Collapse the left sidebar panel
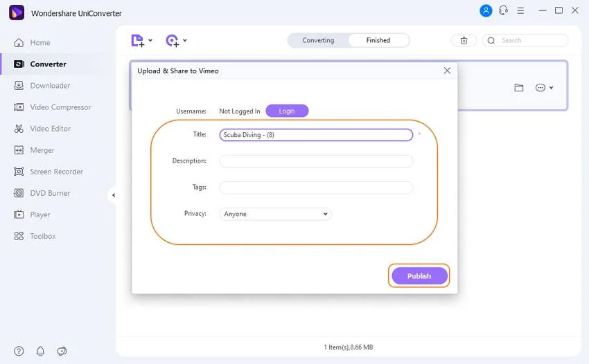 [x=113, y=195]
